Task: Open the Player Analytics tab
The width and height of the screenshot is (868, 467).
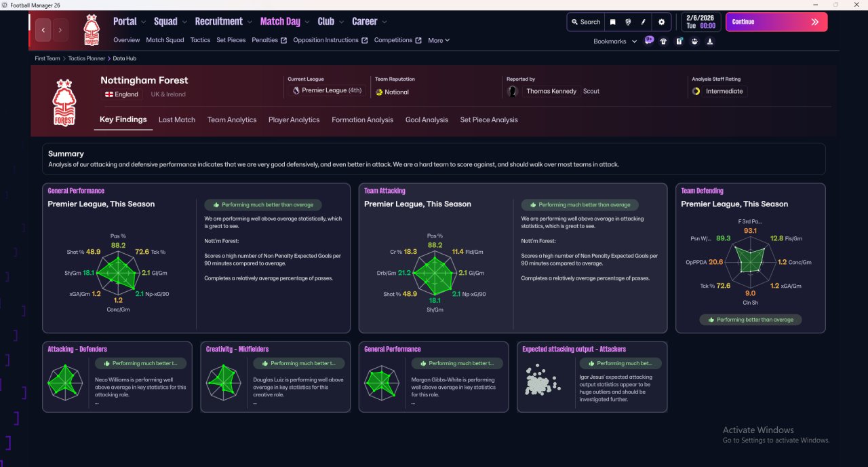Action: click(294, 120)
